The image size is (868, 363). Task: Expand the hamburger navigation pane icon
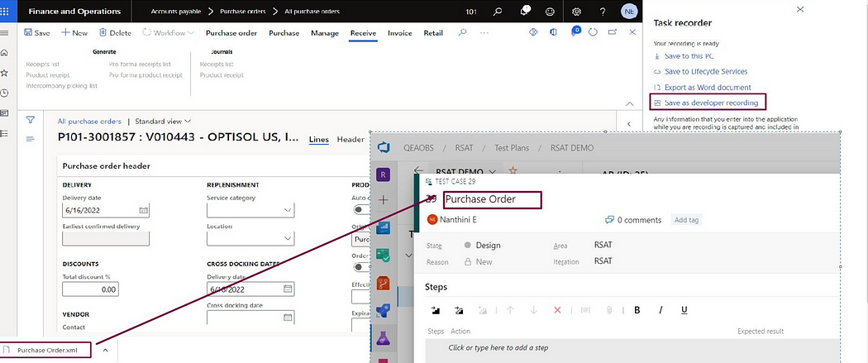click(4, 32)
